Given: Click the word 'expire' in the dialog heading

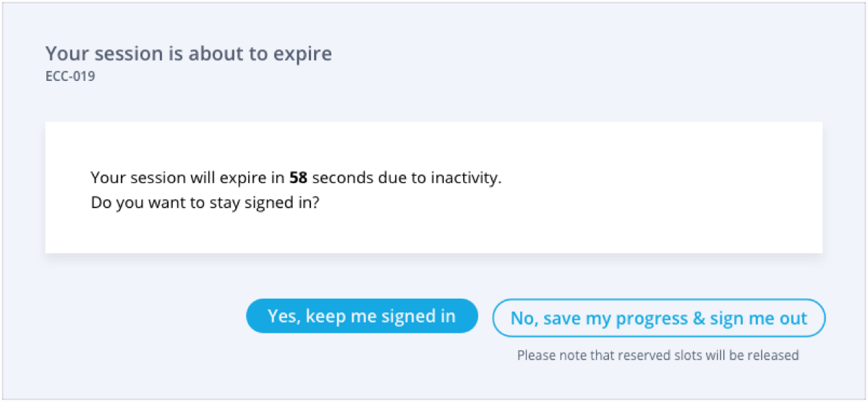Looking at the screenshot, I should pyautogui.click(x=307, y=54).
